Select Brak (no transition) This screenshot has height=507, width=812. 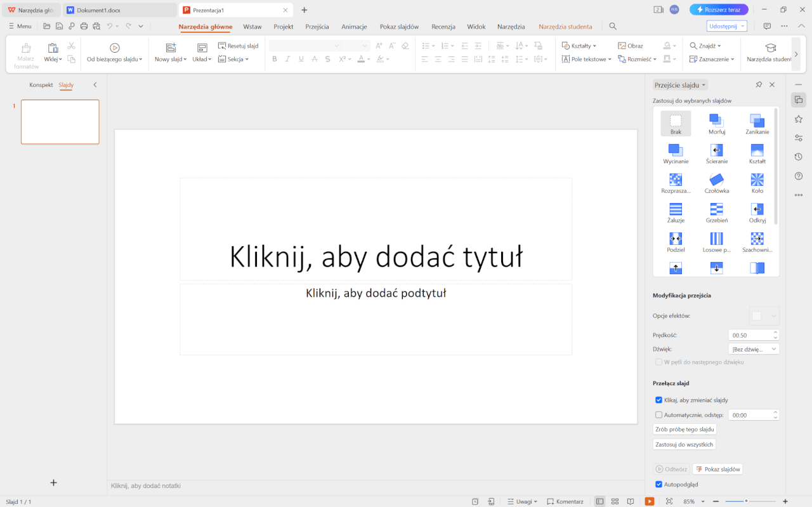point(676,124)
